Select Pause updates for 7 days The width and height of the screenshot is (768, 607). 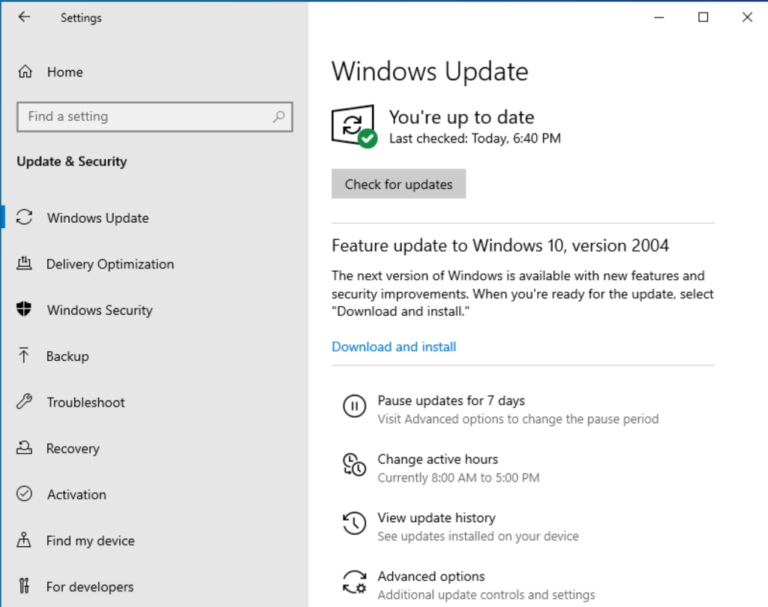point(451,401)
